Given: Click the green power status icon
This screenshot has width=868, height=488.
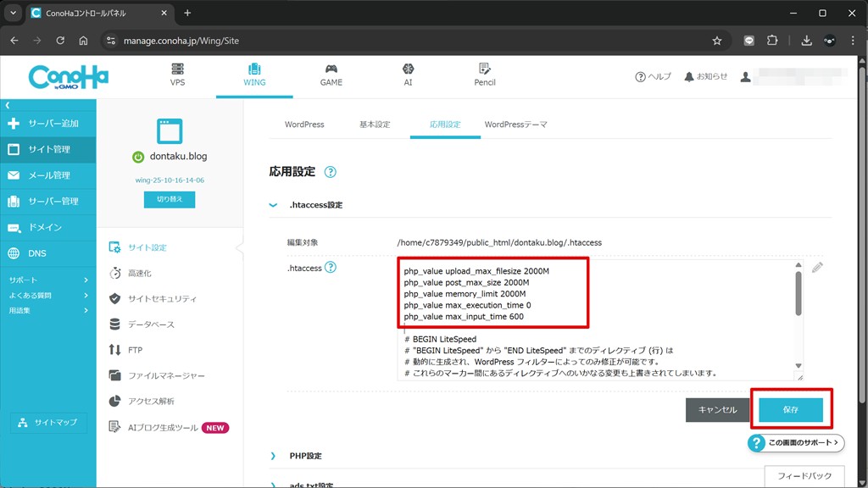Looking at the screenshot, I should point(138,157).
